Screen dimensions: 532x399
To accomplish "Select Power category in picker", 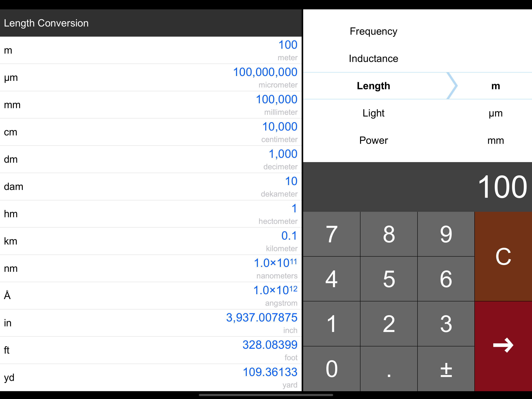I will pyautogui.click(x=373, y=140).
